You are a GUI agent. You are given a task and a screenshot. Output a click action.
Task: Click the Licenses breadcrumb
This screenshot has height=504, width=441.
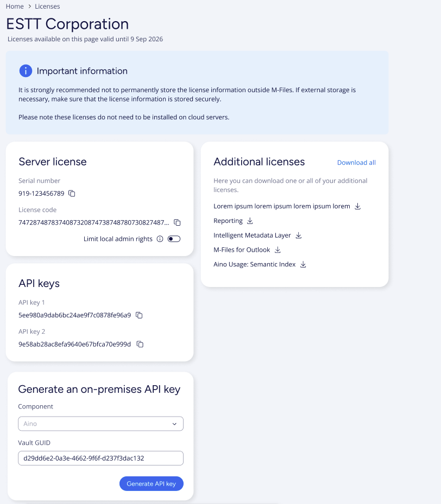coord(47,7)
